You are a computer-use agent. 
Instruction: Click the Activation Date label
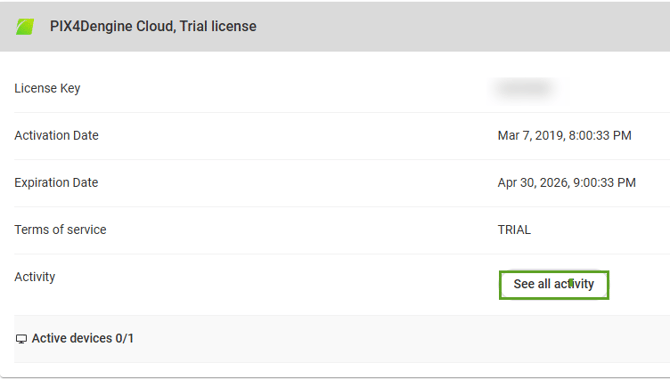(x=56, y=135)
